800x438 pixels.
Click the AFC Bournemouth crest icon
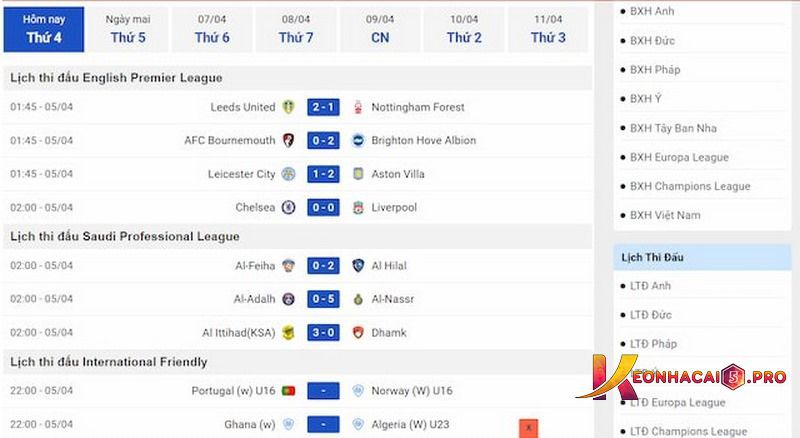pos(289,140)
